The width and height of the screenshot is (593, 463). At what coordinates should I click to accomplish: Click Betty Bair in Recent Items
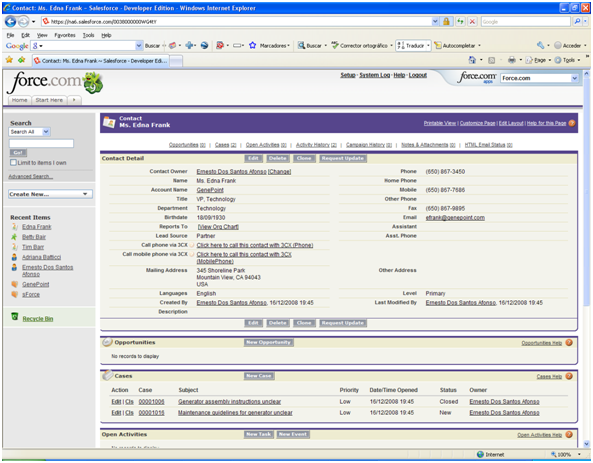click(34, 237)
